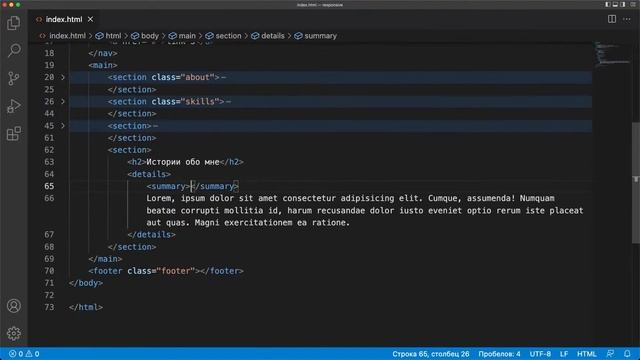Expand folded section class="skills" on line 26
The height and width of the screenshot is (360, 640).
63,101
